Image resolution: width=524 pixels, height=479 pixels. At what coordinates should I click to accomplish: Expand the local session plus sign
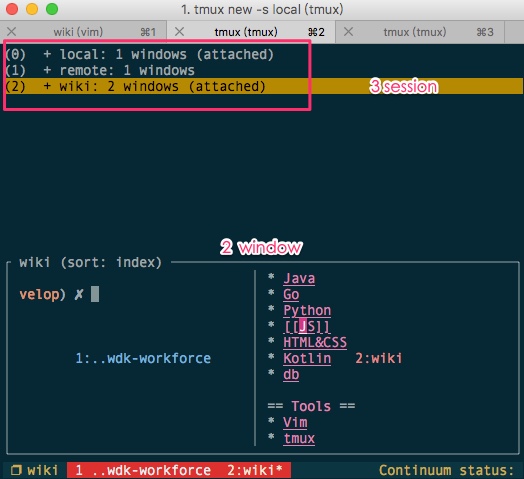[x=47, y=54]
